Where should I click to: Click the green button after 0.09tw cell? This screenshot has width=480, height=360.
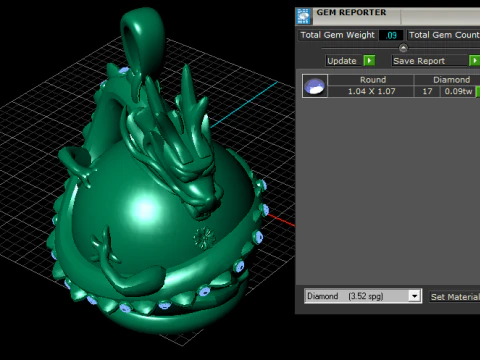478,91
